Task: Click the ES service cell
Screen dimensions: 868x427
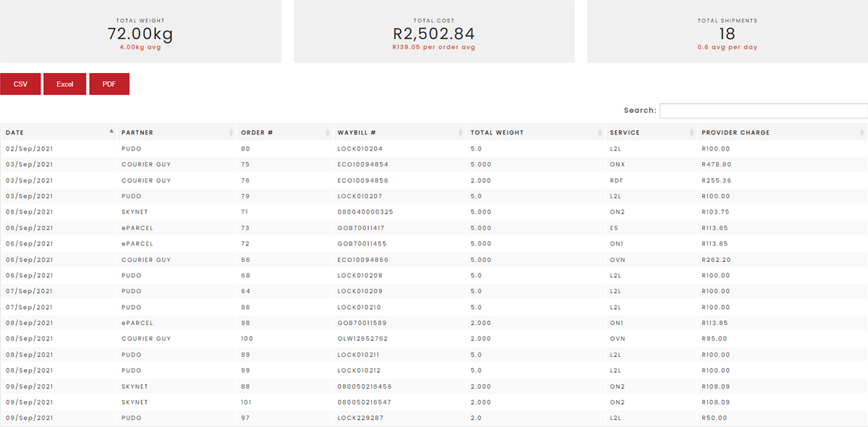Action: pyautogui.click(x=613, y=228)
